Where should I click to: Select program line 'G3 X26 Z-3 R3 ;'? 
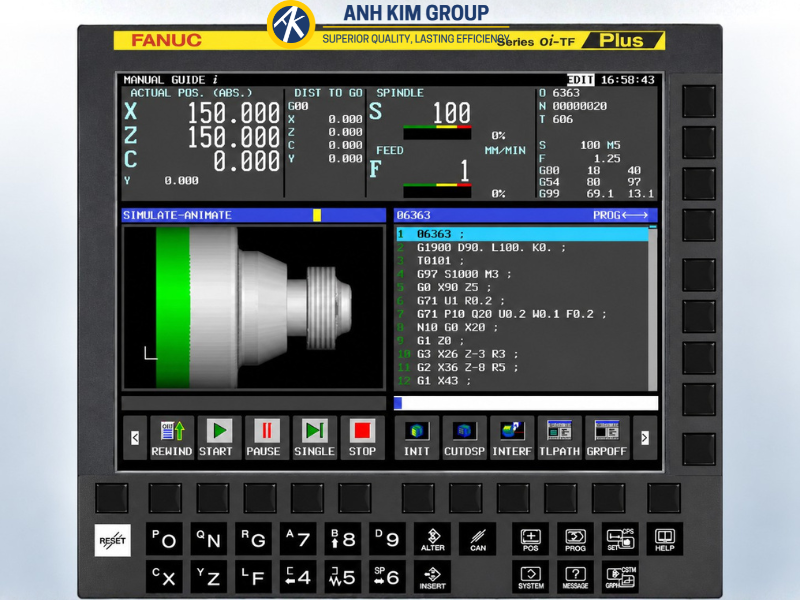(522, 354)
